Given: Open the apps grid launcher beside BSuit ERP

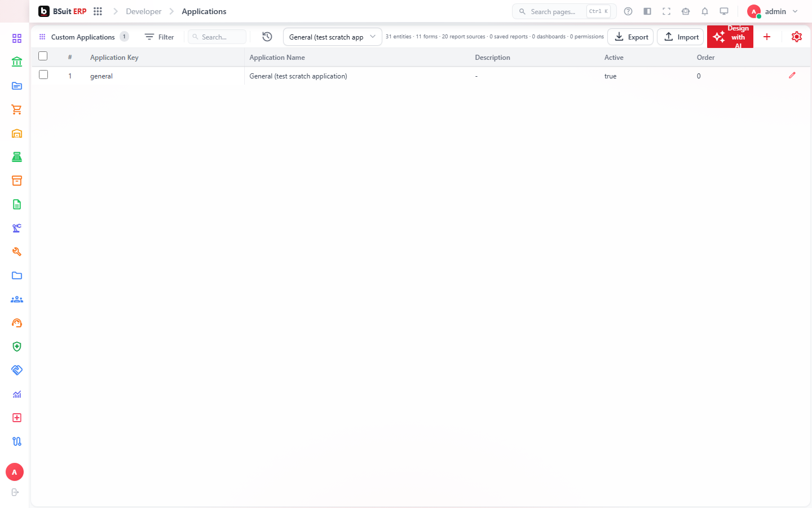Looking at the screenshot, I should (x=98, y=11).
